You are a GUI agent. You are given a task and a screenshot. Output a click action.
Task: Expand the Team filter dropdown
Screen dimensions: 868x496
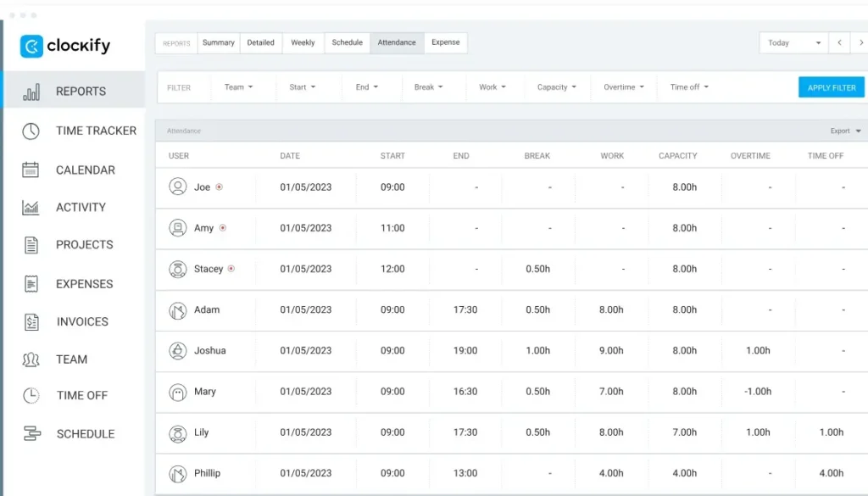click(x=238, y=87)
